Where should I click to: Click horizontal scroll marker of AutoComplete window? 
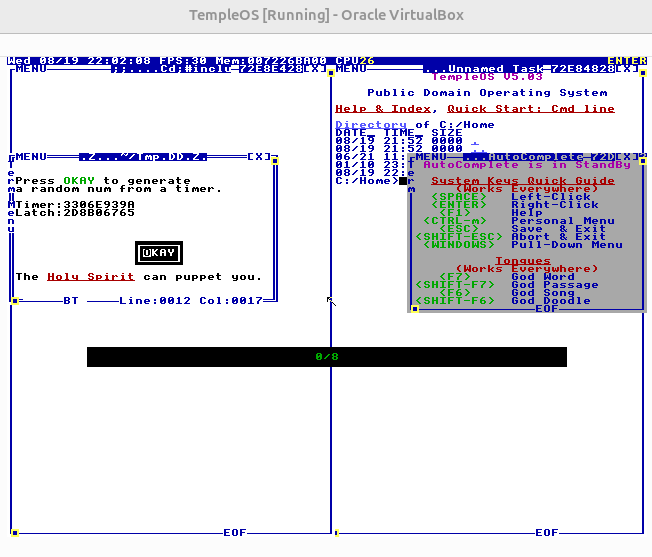415,309
